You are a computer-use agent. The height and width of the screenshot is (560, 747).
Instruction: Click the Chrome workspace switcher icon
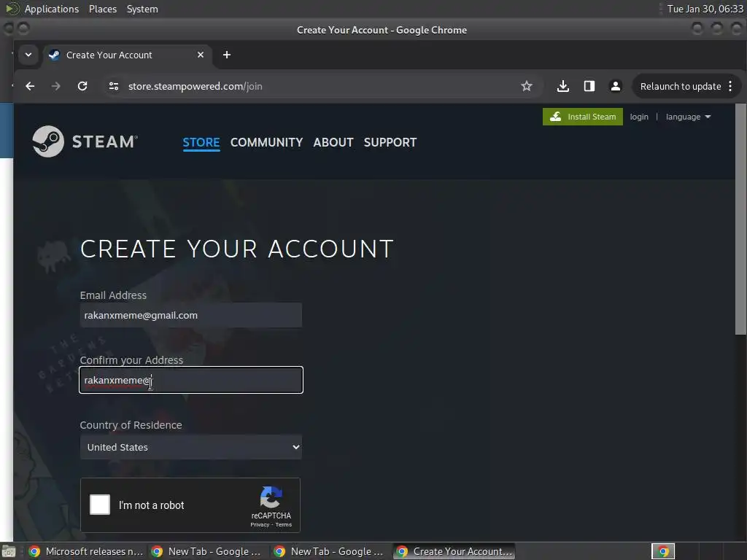663,551
